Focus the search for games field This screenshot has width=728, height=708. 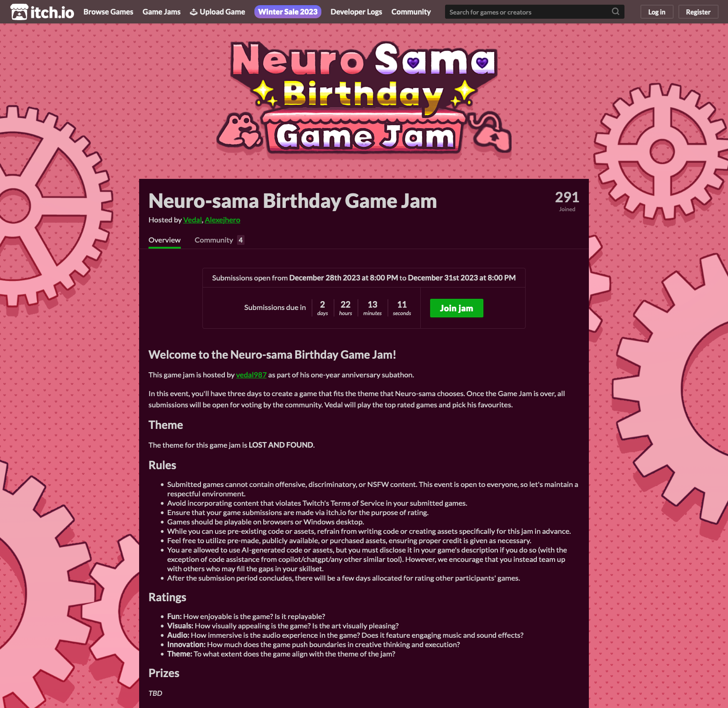click(534, 12)
